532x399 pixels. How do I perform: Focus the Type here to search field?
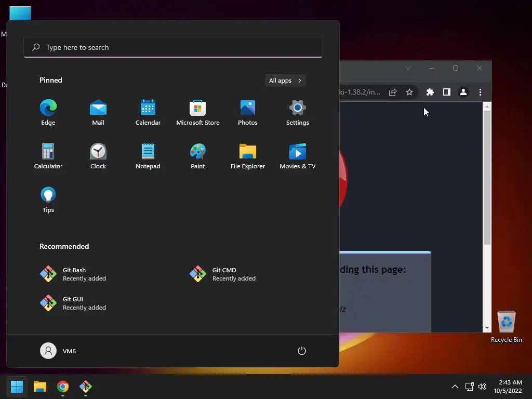point(173,47)
